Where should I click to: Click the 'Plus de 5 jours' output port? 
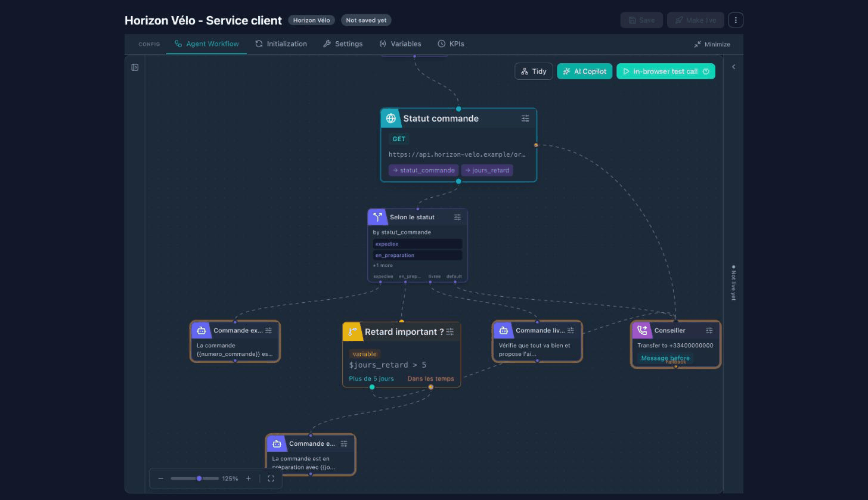[372, 387]
